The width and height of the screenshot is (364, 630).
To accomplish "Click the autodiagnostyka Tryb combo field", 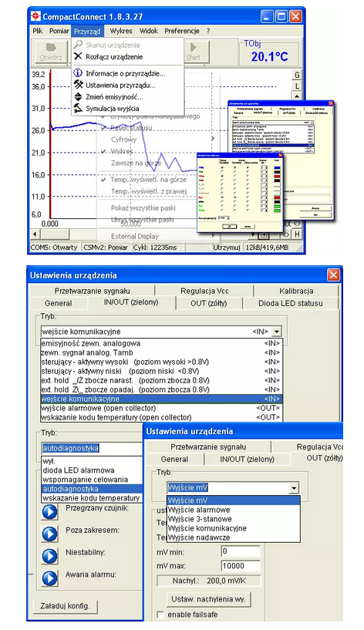I will (92, 448).
